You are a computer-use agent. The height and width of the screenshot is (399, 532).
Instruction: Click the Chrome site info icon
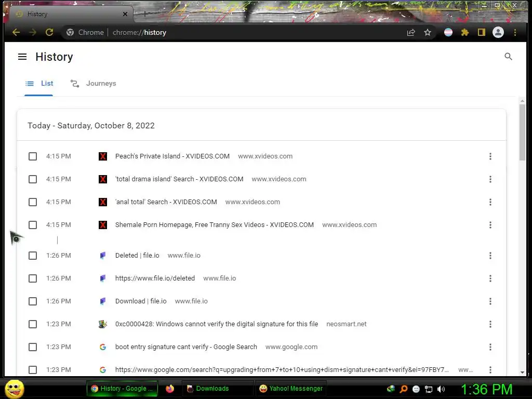pos(70,33)
